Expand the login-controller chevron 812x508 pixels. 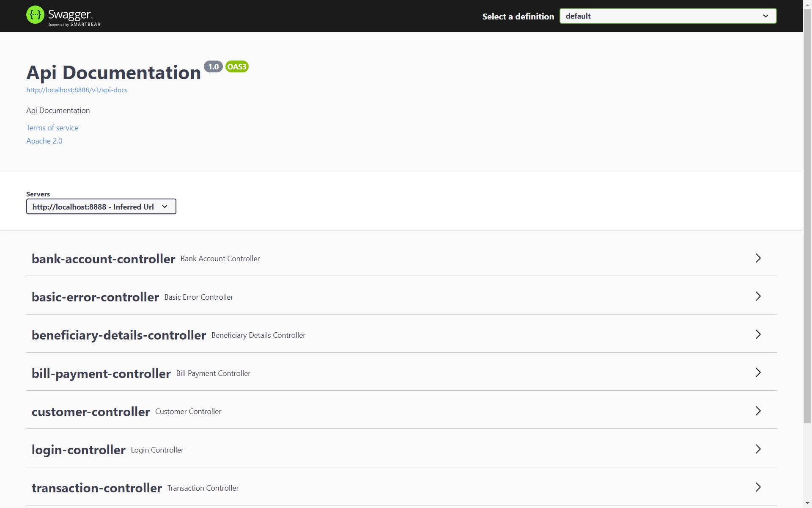point(757,449)
